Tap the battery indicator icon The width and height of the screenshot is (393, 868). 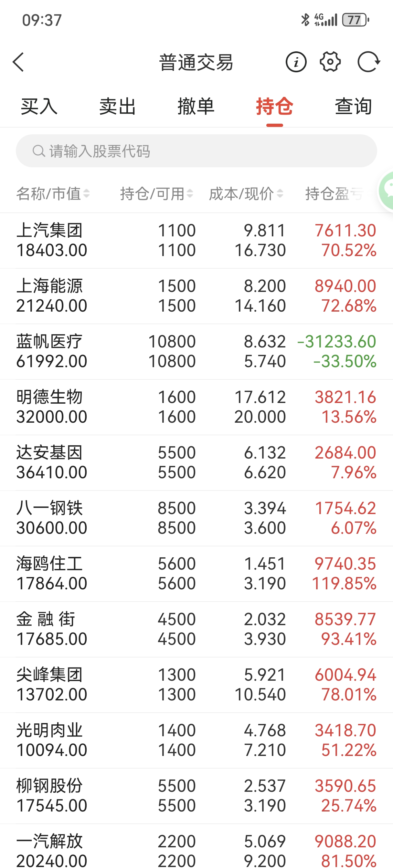coord(355,20)
